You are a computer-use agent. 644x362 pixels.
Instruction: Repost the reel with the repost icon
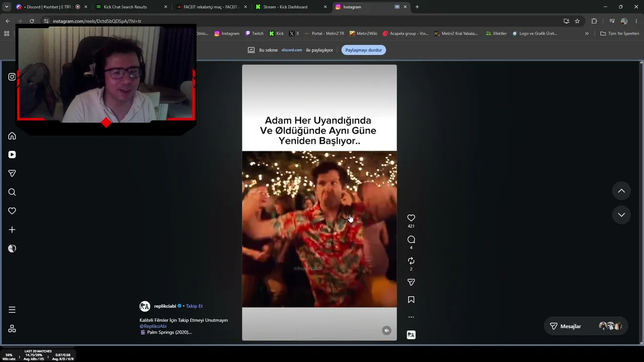click(x=411, y=260)
